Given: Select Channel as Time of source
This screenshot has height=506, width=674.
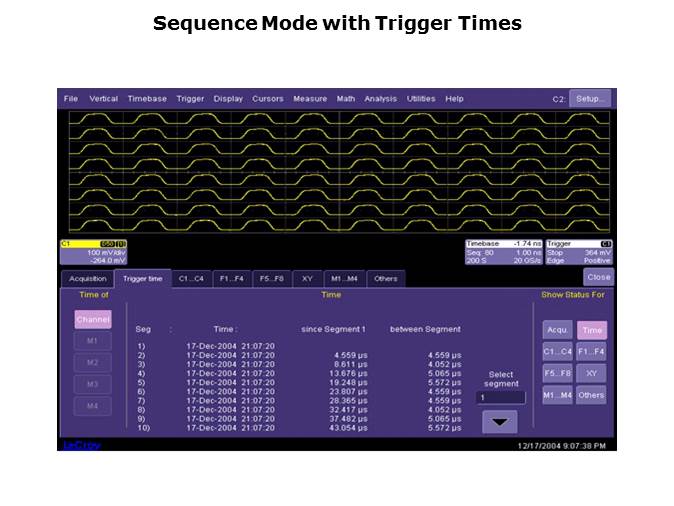Looking at the screenshot, I should (92, 319).
